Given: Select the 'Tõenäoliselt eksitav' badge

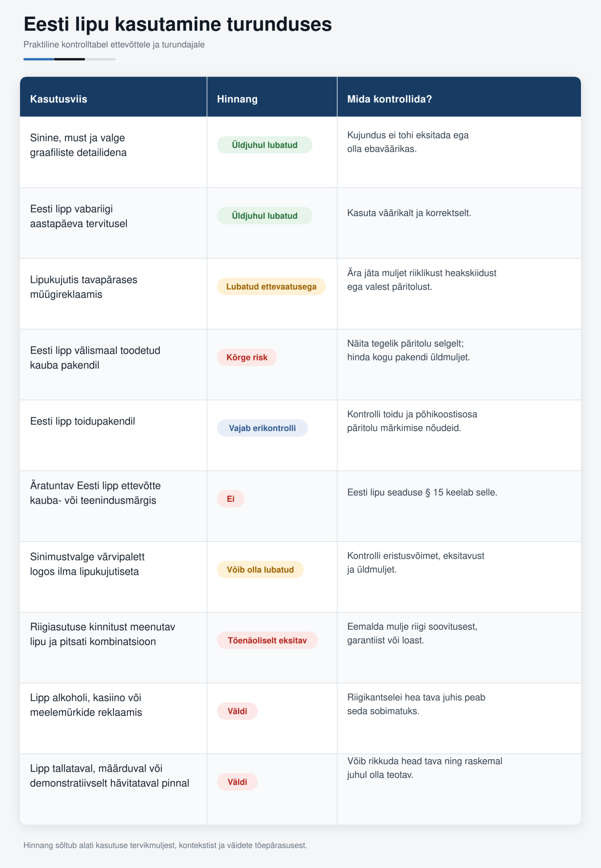Looking at the screenshot, I should tap(267, 640).
